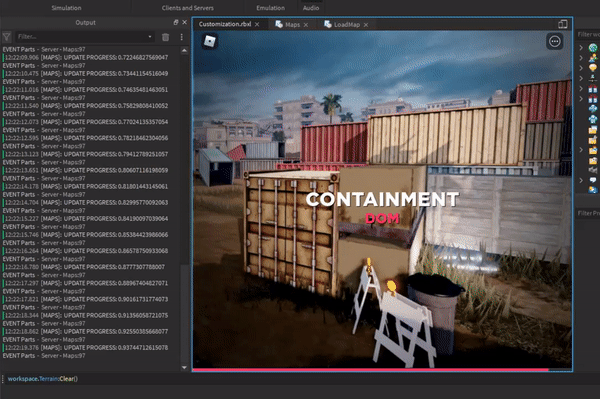600x399 pixels.
Task: Open the Simulation section
Action: pos(66,8)
